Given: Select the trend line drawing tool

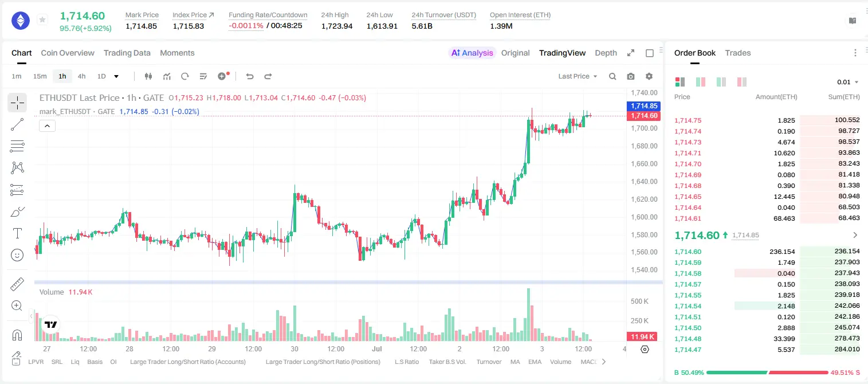Looking at the screenshot, I should point(17,124).
